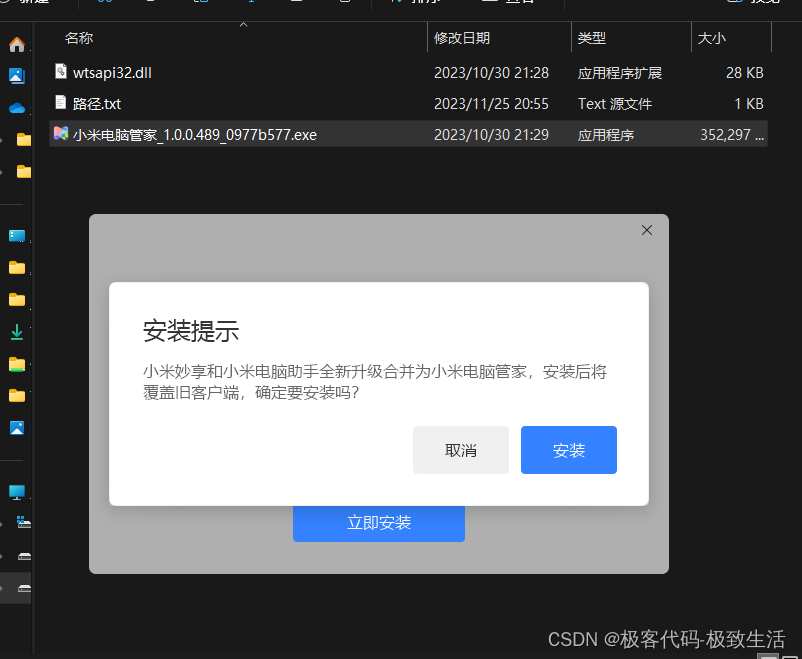This screenshot has width=802, height=659.
Task: Click the 路径.txt document icon
Action: coord(61,102)
